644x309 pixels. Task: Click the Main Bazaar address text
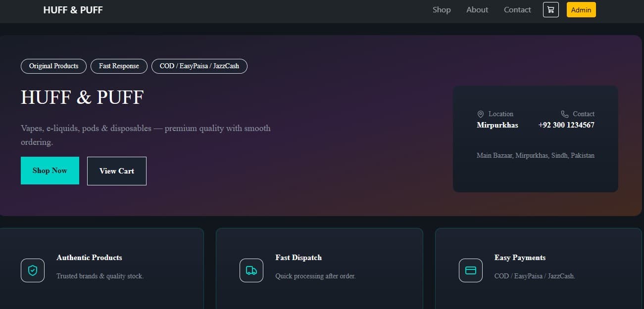pos(536,155)
